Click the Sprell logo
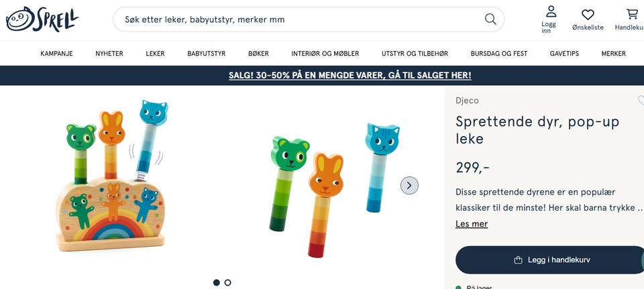The height and width of the screenshot is (289, 644). pyautogui.click(x=42, y=19)
